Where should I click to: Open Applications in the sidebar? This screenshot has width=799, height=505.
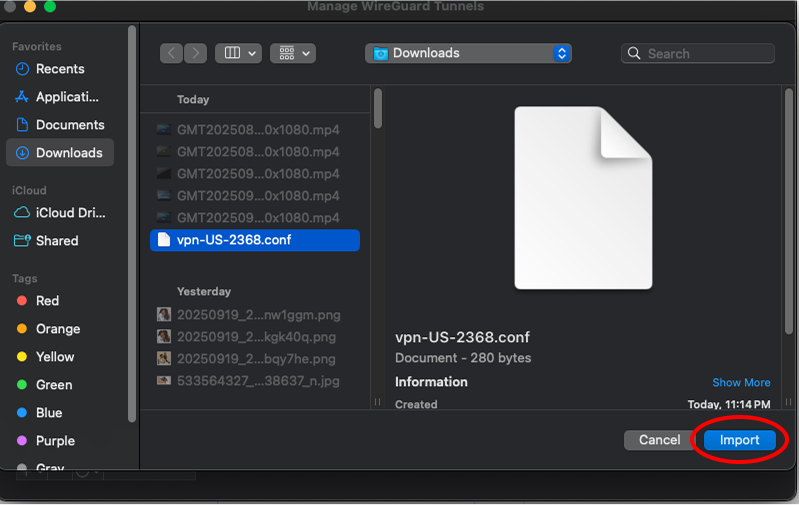60,97
